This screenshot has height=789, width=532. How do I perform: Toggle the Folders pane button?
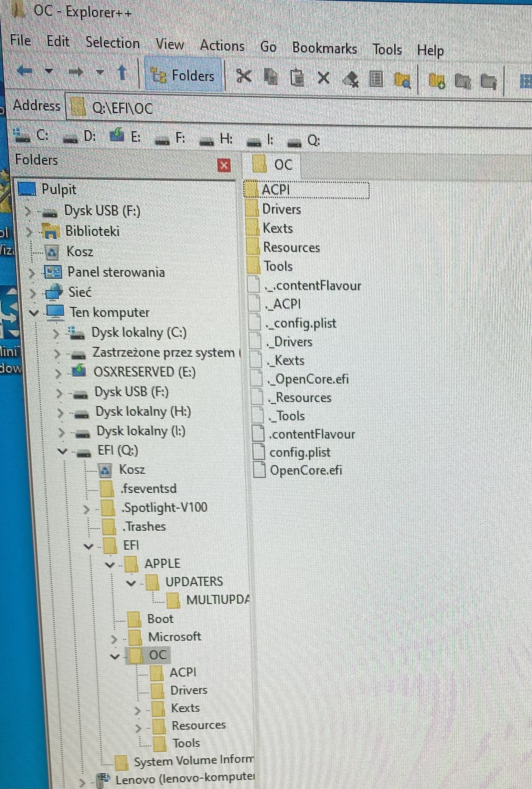tap(183, 75)
